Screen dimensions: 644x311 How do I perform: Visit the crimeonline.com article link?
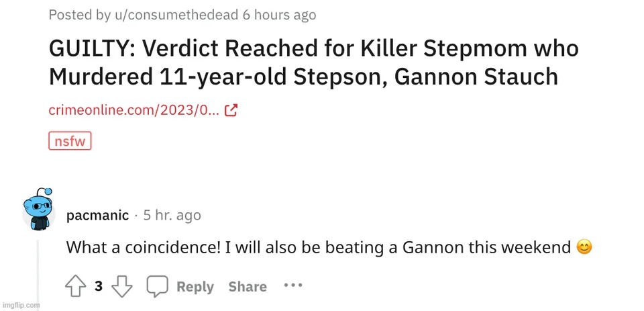(x=134, y=110)
